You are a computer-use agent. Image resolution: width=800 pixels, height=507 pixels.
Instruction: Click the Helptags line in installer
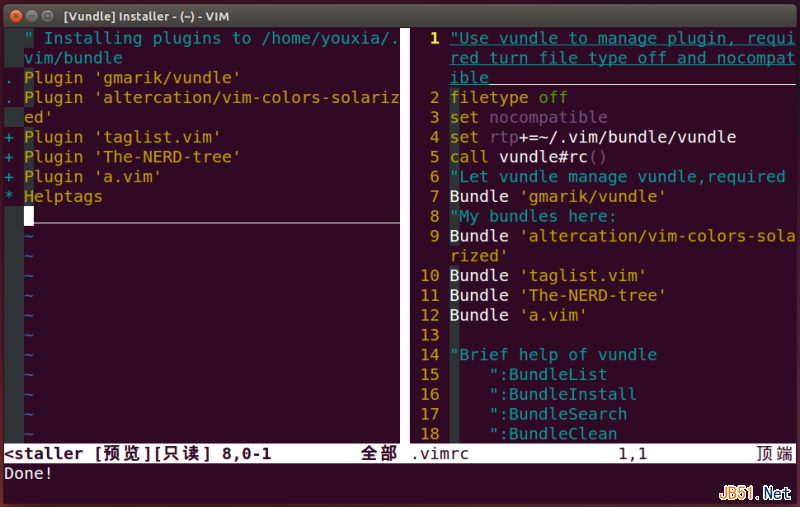click(x=63, y=197)
